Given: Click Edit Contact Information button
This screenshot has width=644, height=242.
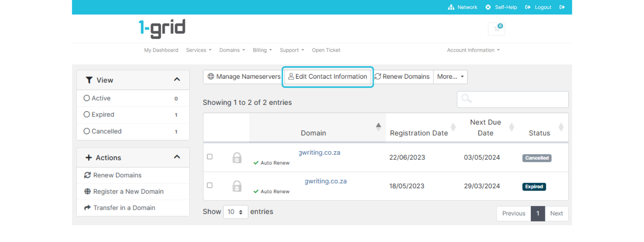Looking at the screenshot, I should click(328, 77).
